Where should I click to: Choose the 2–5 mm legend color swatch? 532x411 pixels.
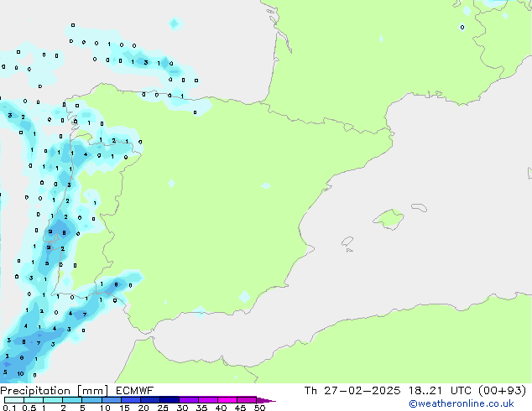pos(72,400)
